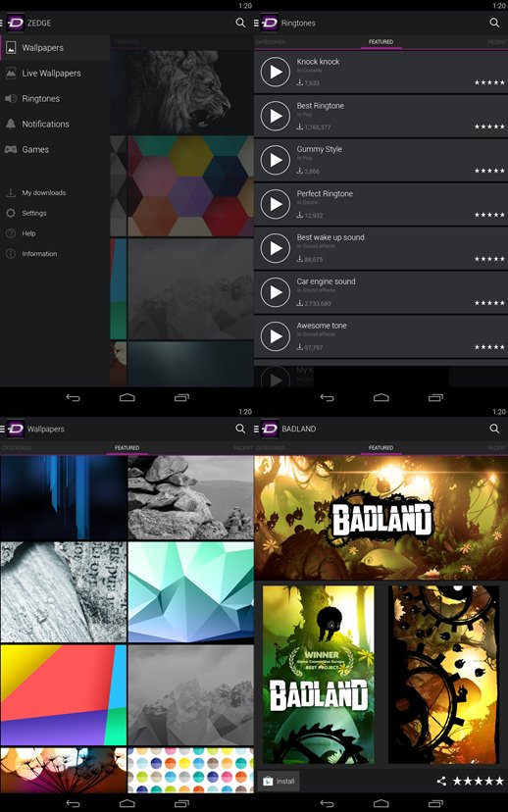Tap Android back button under Wallpapers screen
Screen dimensions: 508x812
click(73, 804)
